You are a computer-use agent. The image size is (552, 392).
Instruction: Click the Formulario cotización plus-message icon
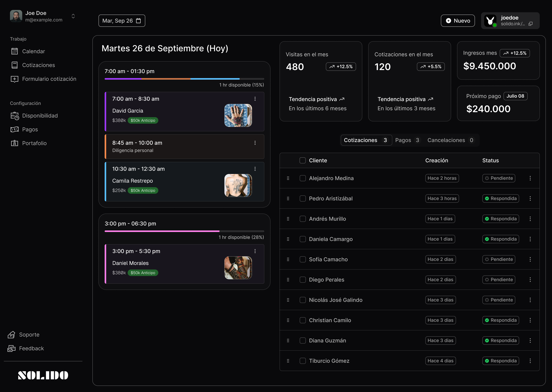coord(15,79)
